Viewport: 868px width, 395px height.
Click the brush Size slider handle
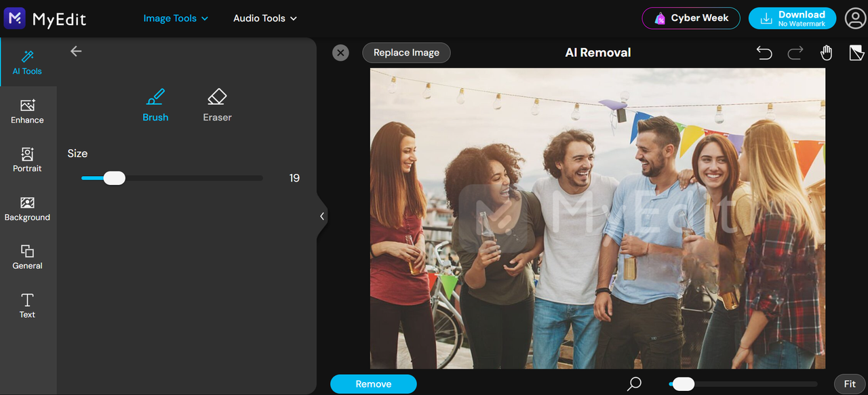pyautogui.click(x=114, y=178)
